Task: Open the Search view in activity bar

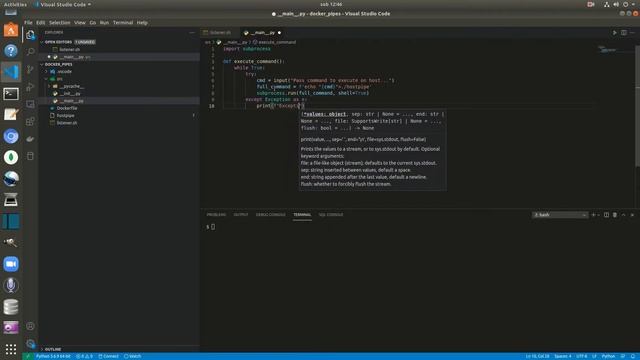Action: point(30,52)
